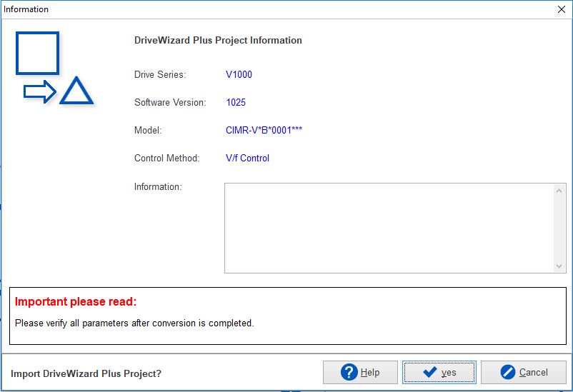Click the DriveWizard Plus Project Information heading
The width and height of the screenshot is (573, 392).
tap(218, 40)
